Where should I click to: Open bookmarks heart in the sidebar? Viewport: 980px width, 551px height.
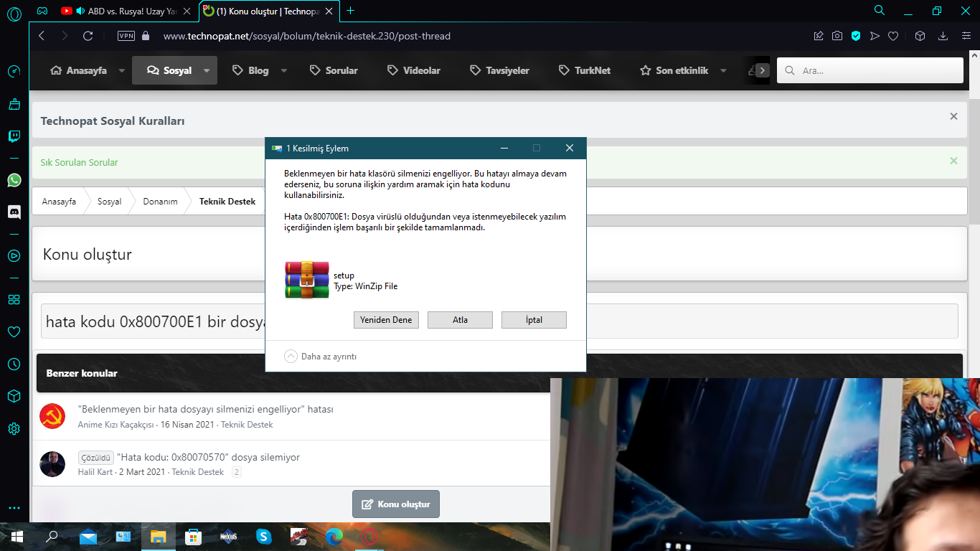tap(14, 331)
